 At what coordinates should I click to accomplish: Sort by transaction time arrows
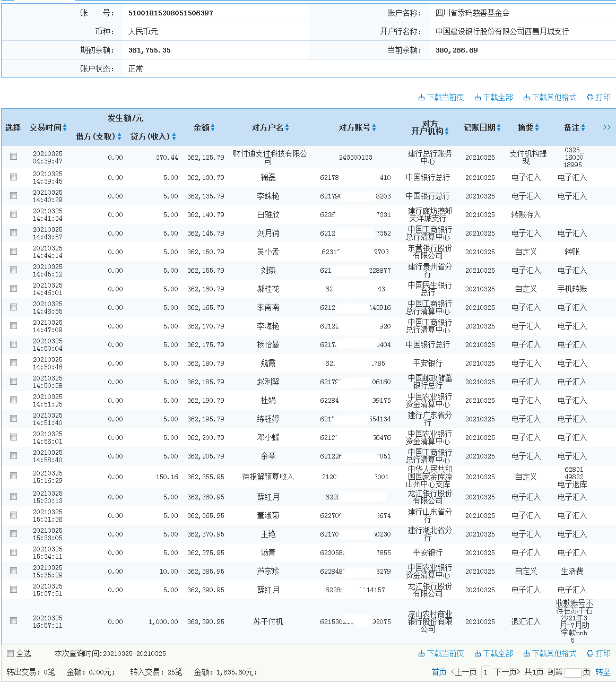pos(65,128)
